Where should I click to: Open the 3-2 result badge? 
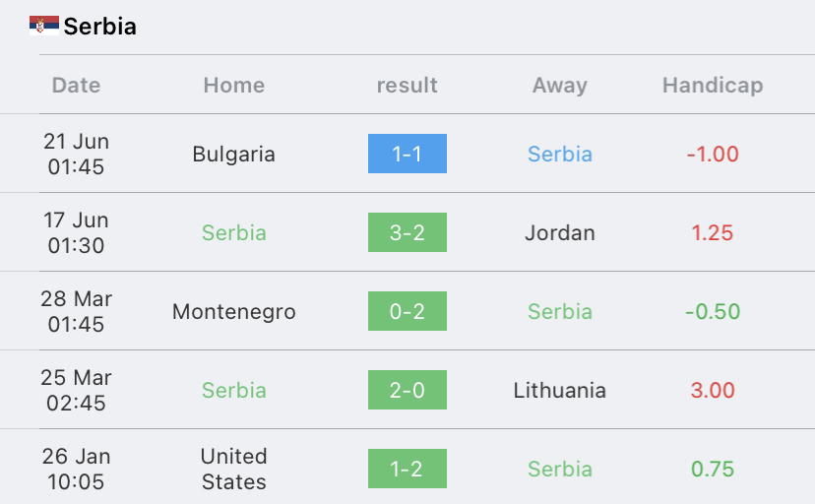(x=407, y=232)
